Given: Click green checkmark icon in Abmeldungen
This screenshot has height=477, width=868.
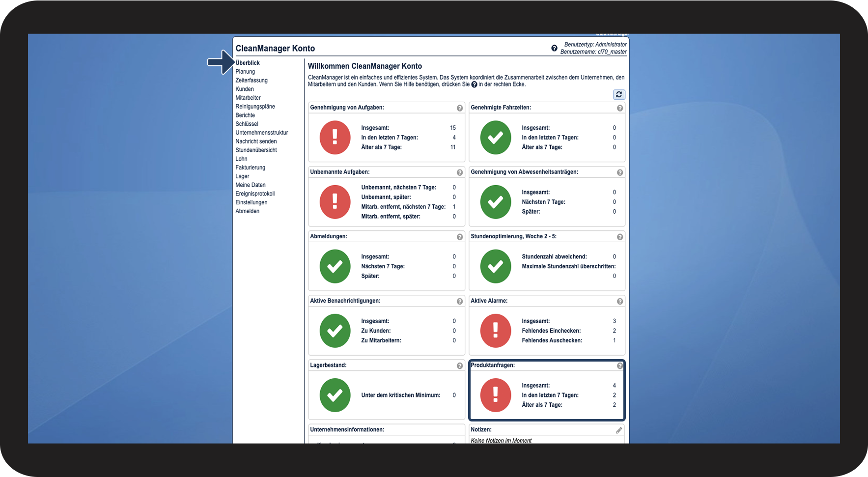Looking at the screenshot, I should coord(335,266).
